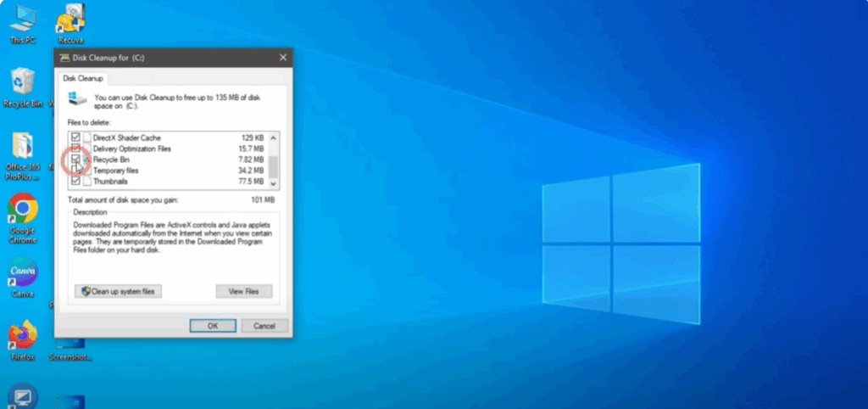Dismiss the dialog with the Cancel button
Image resolution: width=868 pixels, height=409 pixels.
(x=264, y=326)
